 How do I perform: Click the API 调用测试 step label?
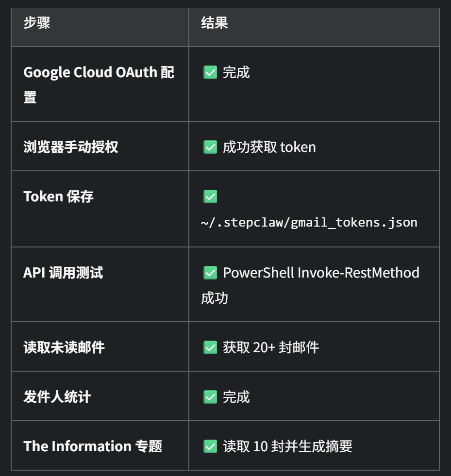coord(63,273)
